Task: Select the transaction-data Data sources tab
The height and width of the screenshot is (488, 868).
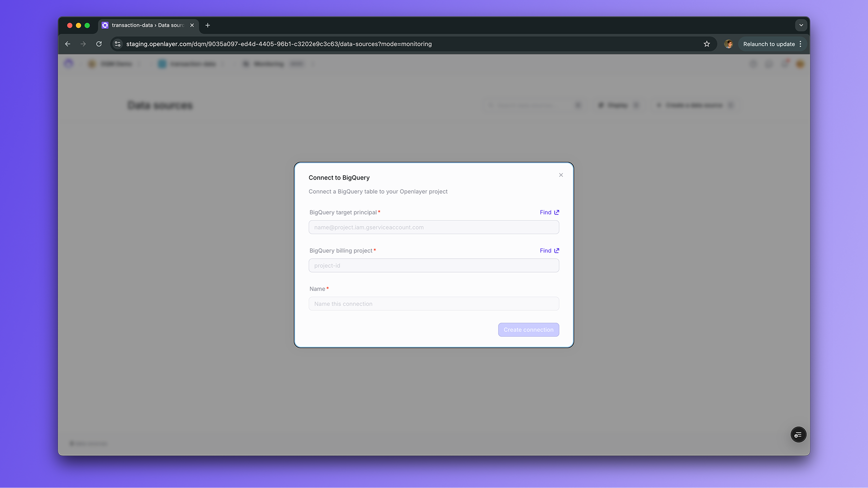Action: tap(148, 25)
